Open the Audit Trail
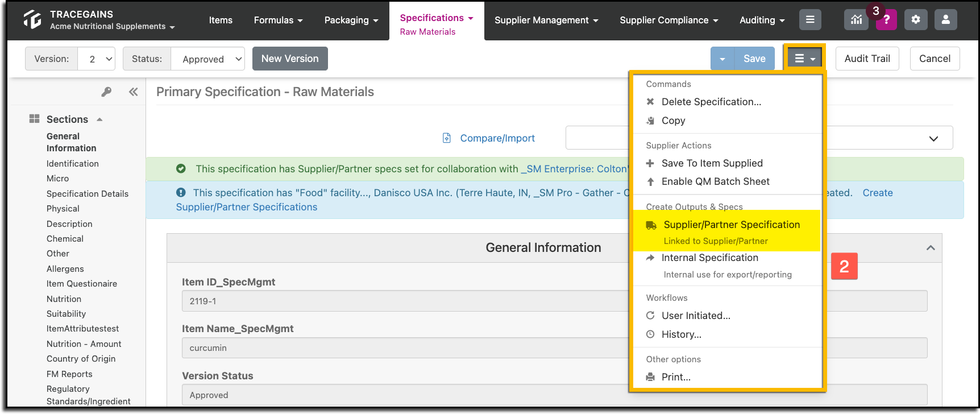Screen dimensions: 980x414 pyautogui.click(x=867, y=59)
